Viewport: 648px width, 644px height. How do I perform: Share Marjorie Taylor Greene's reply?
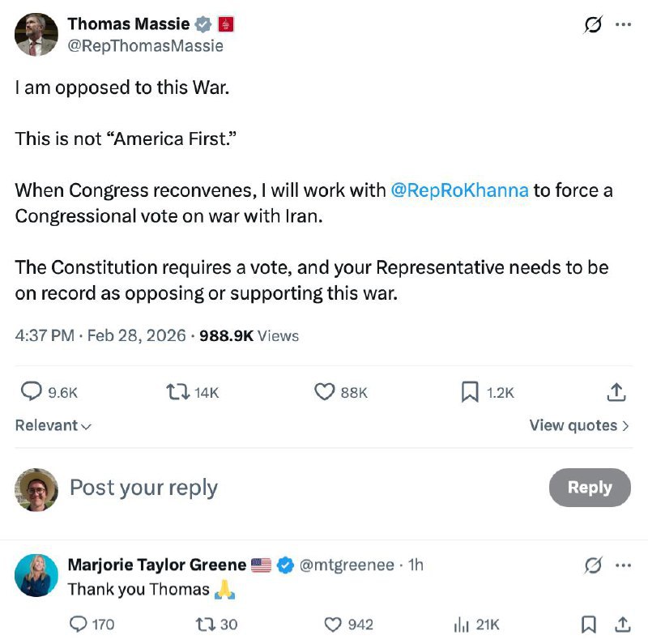pyautogui.click(x=623, y=624)
